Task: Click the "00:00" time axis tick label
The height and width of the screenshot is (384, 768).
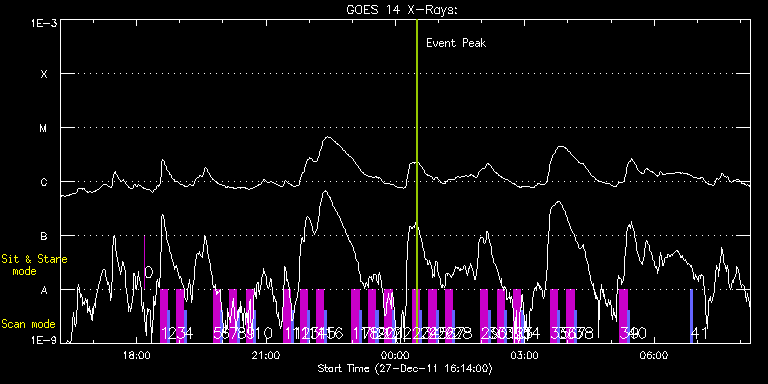Action: pos(395,355)
